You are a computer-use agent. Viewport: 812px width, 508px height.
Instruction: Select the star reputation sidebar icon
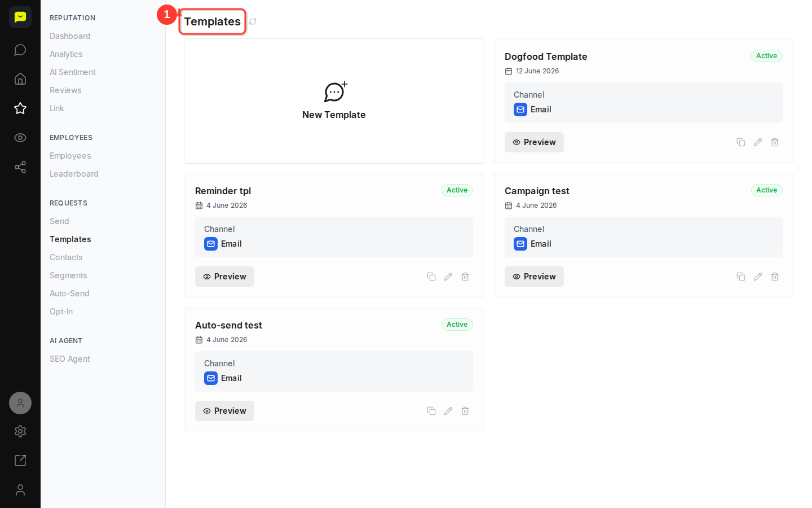point(20,108)
